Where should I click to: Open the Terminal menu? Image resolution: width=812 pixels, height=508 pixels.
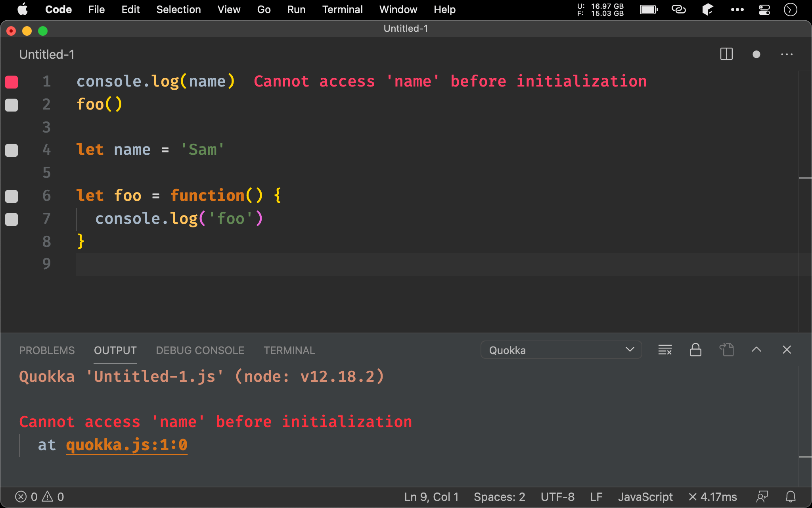(x=342, y=10)
